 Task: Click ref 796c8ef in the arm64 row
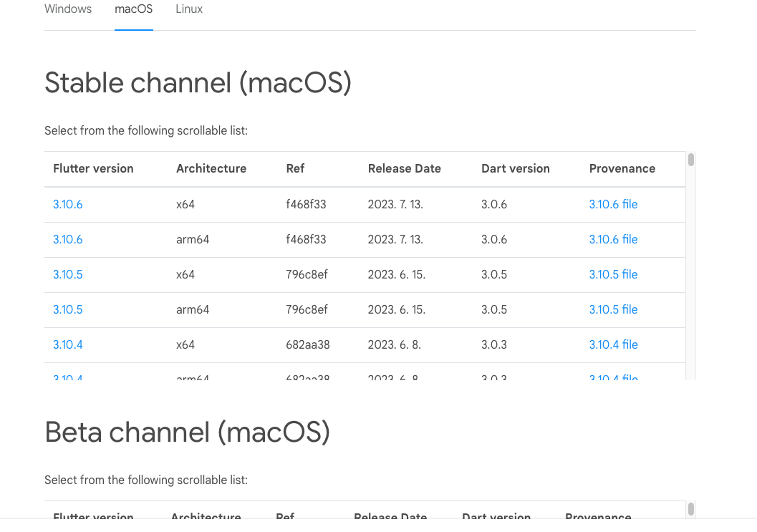307,310
